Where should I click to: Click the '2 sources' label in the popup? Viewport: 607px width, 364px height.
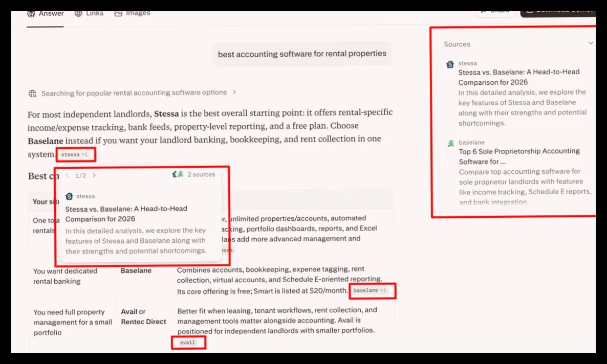click(201, 174)
